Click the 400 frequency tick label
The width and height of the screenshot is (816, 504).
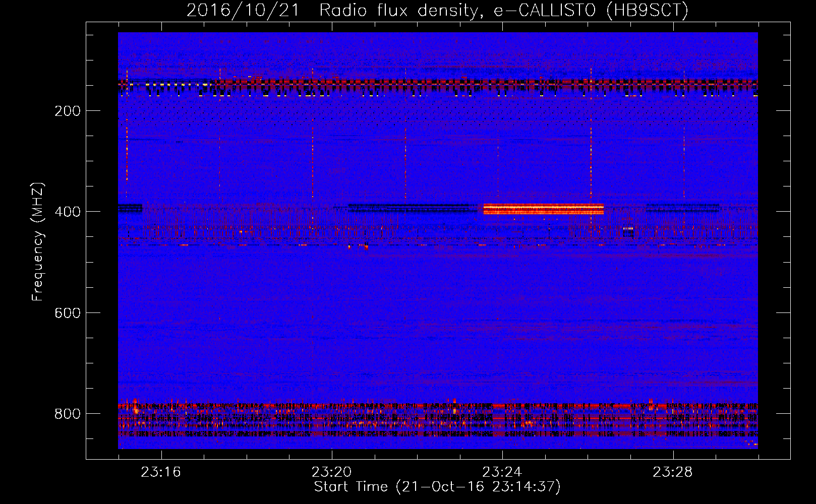(x=68, y=212)
